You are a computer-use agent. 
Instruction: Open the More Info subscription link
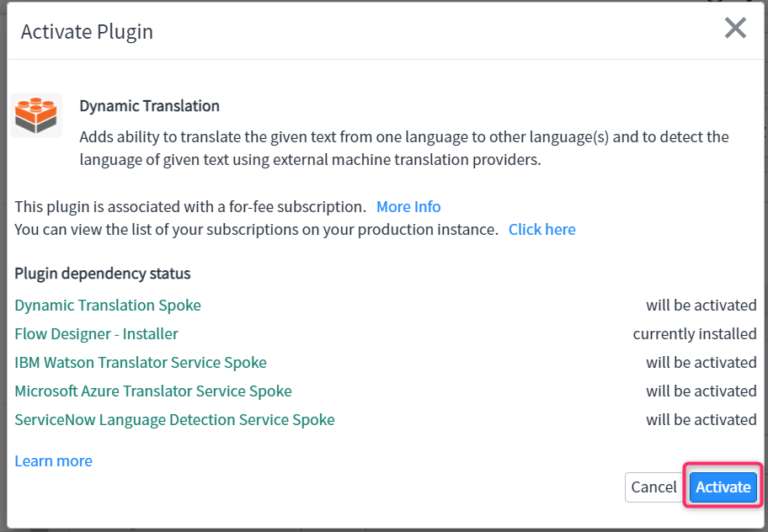(x=408, y=207)
